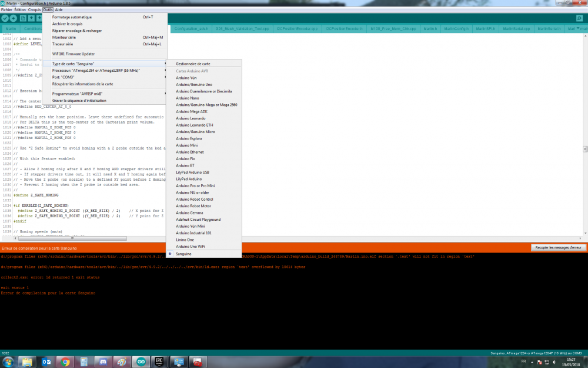588x368 pixels.
Task: Open the Paint palette taskbar icon
Action: coord(122,362)
